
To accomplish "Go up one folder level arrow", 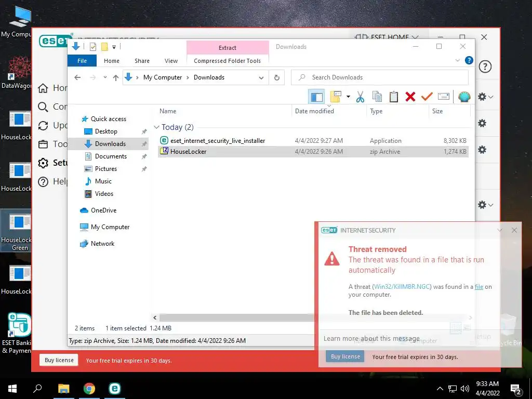I will (x=116, y=78).
